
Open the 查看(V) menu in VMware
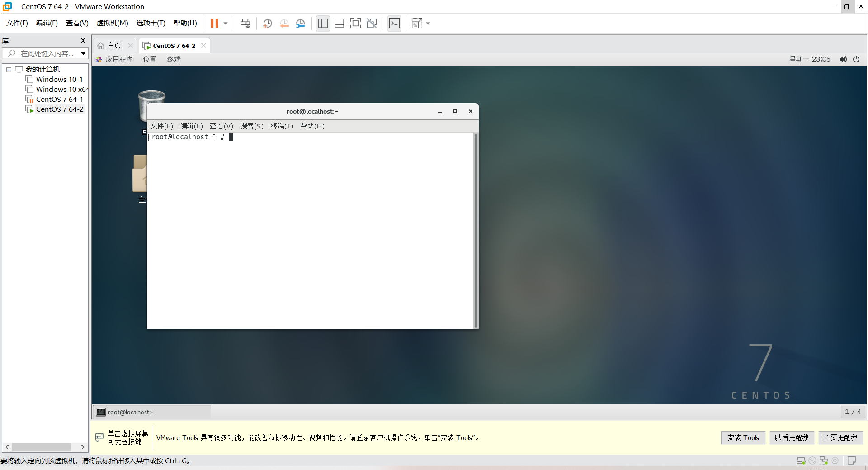(x=77, y=23)
